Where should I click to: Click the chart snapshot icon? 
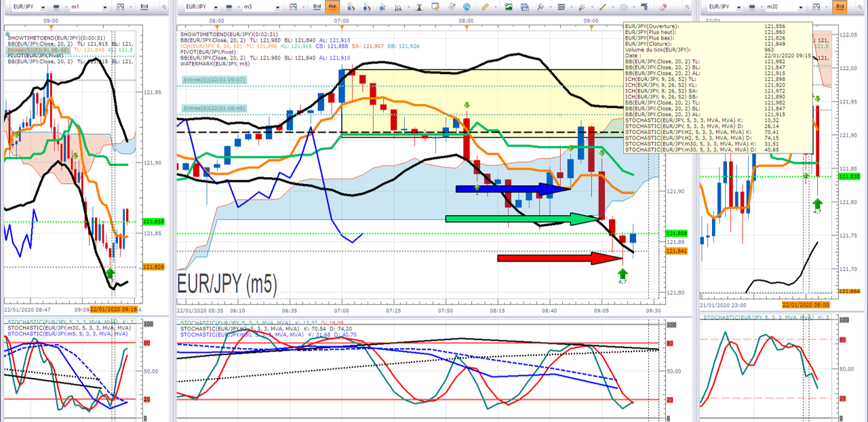pyautogui.click(x=525, y=7)
